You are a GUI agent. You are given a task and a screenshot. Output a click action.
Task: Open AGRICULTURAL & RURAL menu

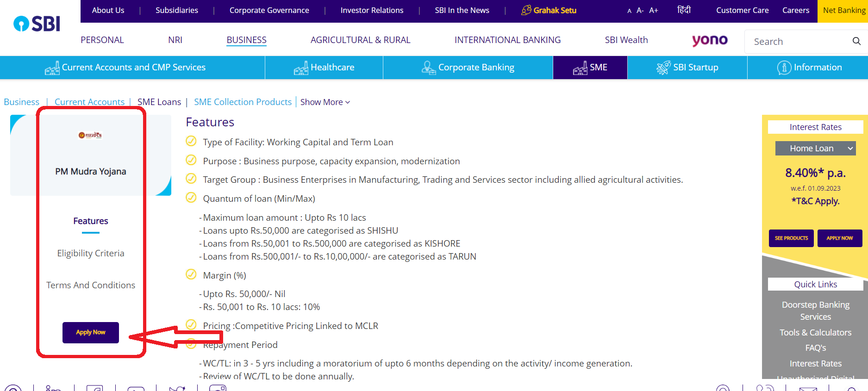click(x=360, y=40)
